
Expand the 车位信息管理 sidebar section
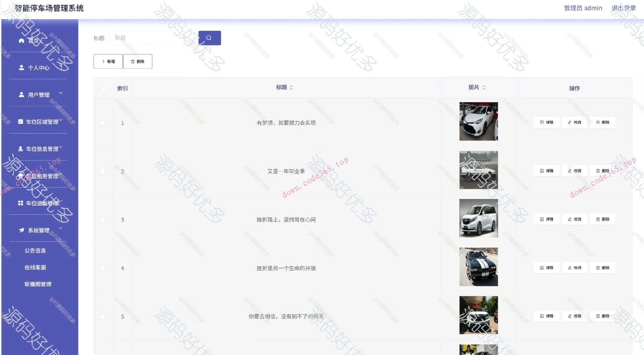[61, 147]
